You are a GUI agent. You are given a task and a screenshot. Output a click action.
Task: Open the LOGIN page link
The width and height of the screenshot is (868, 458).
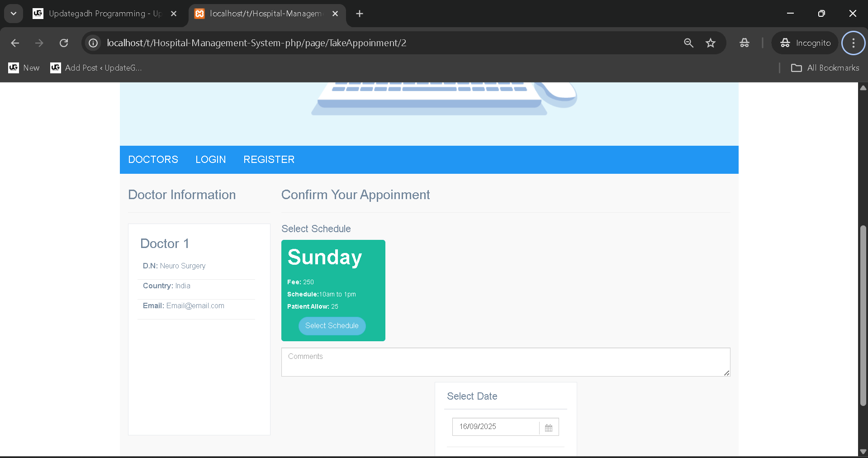pyautogui.click(x=210, y=159)
